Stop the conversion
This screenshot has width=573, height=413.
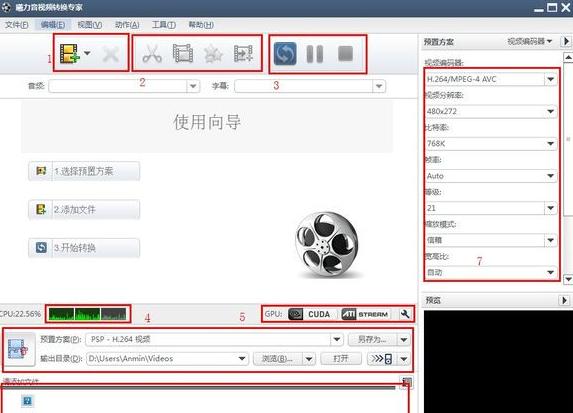click(x=345, y=54)
